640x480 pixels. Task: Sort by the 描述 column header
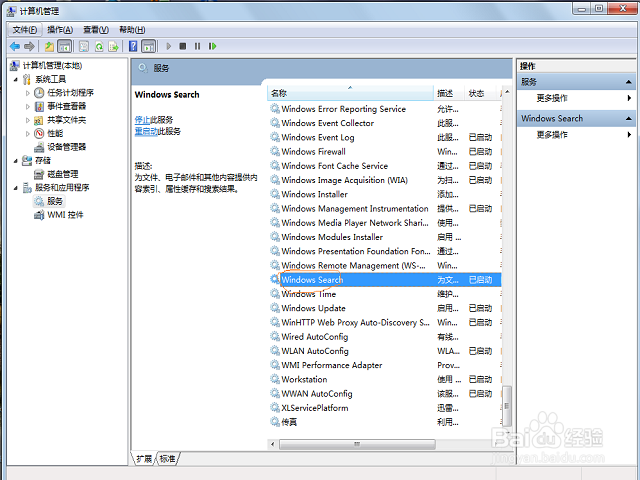pyautogui.click(x=449, y=93)
